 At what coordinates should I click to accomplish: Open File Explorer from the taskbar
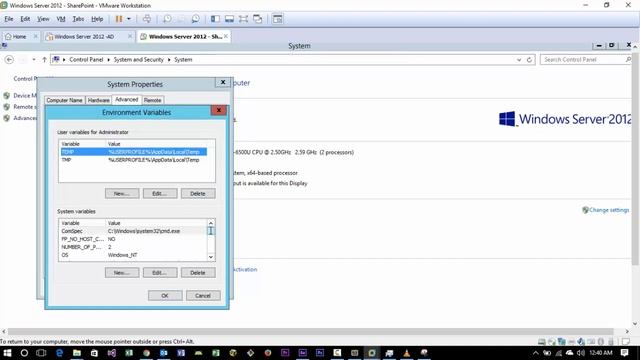point(77,353)
